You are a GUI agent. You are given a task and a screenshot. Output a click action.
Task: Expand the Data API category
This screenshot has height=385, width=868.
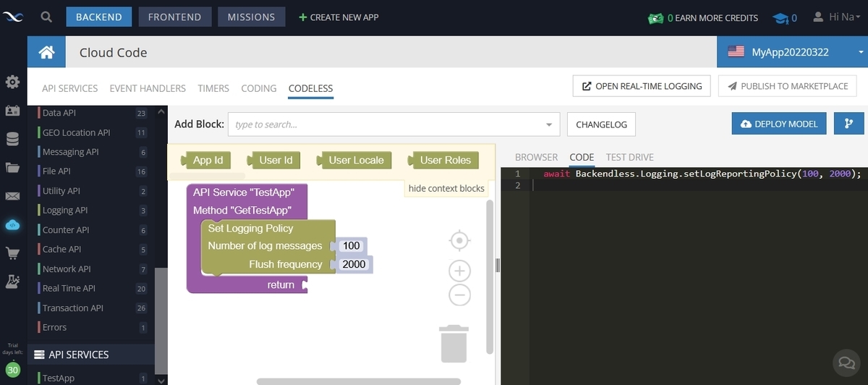pos(93,113)
